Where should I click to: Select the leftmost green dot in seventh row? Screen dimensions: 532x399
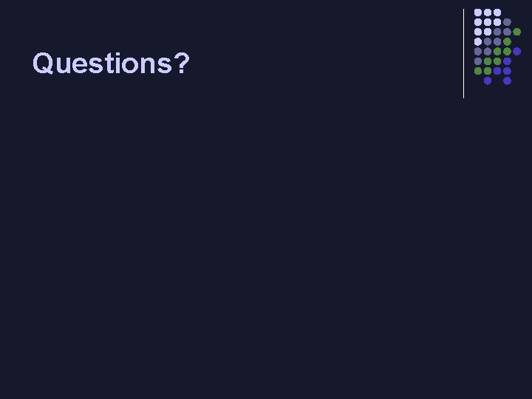[x=478, y=71]
